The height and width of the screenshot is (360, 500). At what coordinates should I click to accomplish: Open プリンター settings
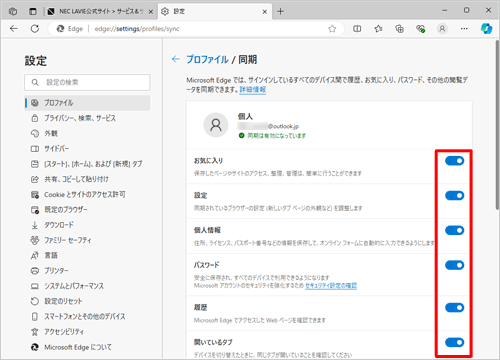click(x=87, y=271)
